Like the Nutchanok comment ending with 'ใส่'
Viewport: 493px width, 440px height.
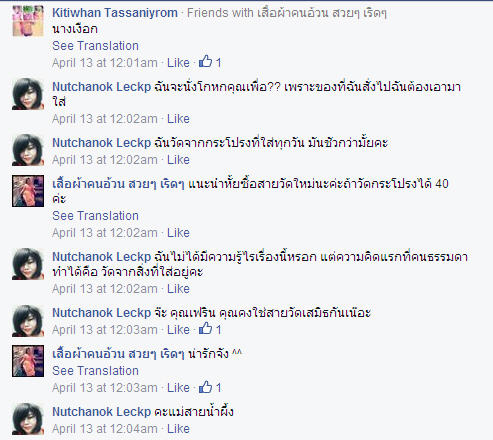(x=178, y=119)
